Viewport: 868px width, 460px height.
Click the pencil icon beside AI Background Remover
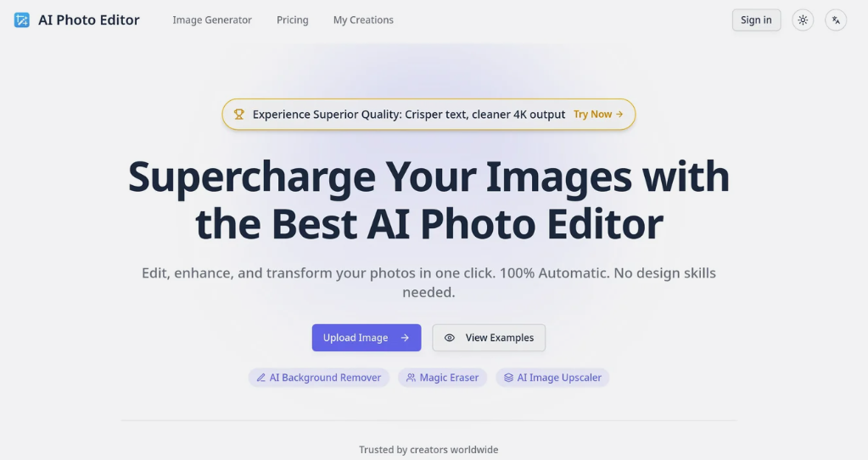261,378
